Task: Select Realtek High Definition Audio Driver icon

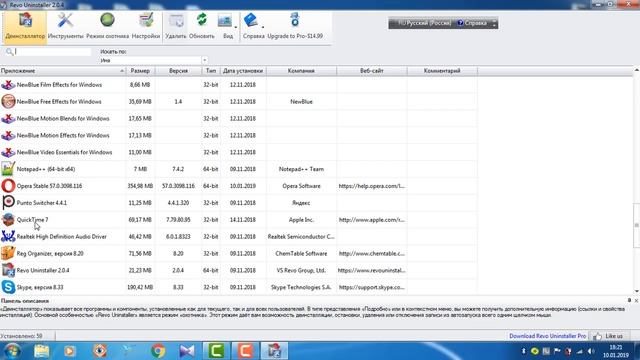Action: [8, 236]
